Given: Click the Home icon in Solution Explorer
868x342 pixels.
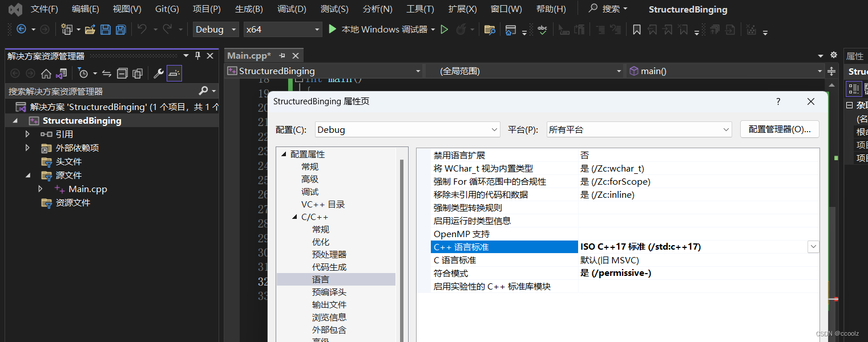Looking at the screenshot, I should [46, 73].
